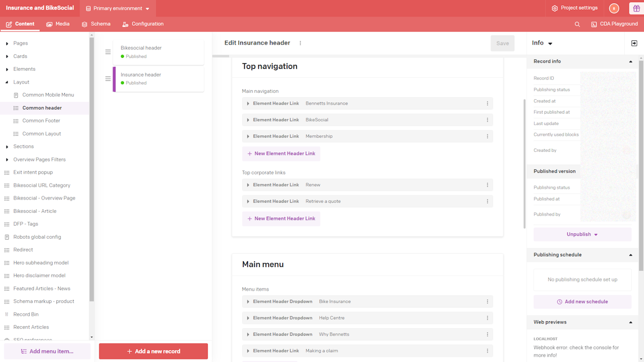
Task: Open the Bennetts Insurance link options menu
Action: [x=487, y=104]
